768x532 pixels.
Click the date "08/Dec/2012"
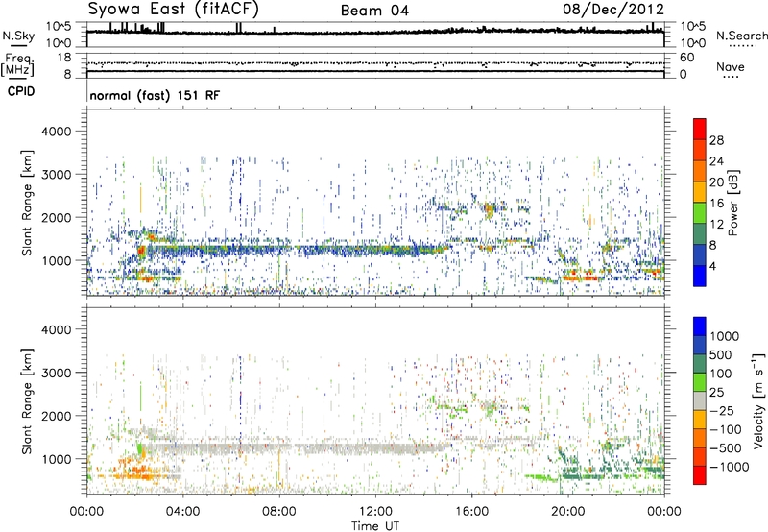613,10
